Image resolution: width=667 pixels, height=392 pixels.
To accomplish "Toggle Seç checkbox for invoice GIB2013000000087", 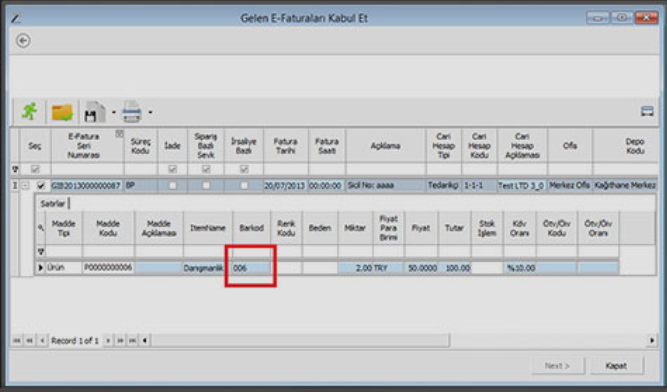I will coord(41,185).
